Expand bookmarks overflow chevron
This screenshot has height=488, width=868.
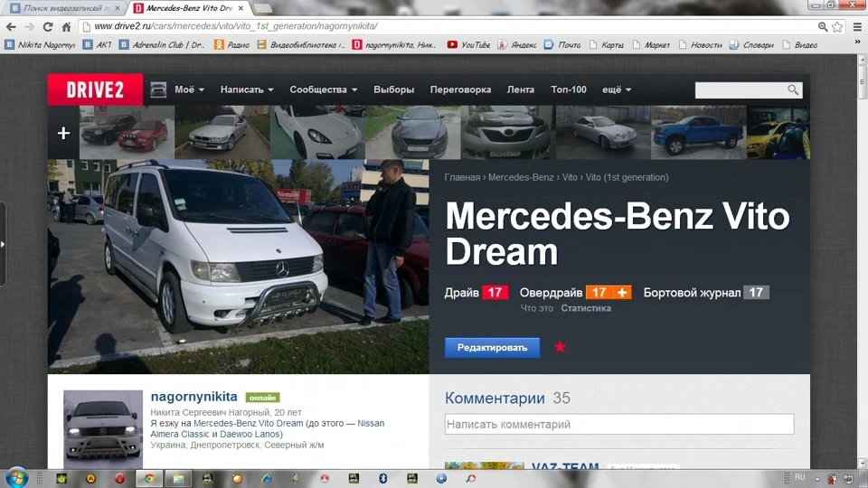click(857, 42)
